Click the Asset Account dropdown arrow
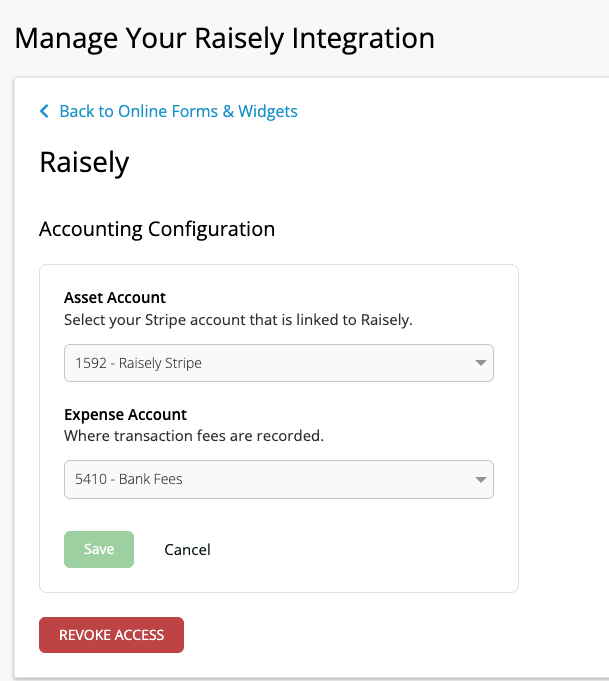This screenshot has height=681, width=609. [x=480, y=363]
